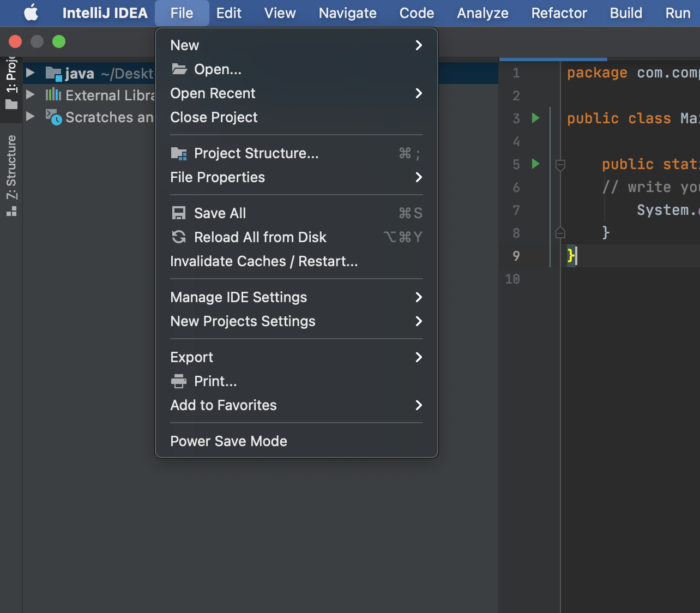Click the '// write' comment on line 6
The width and height of the screenshot is (700, 613).
pyautogui.click(x=636, y=187)
